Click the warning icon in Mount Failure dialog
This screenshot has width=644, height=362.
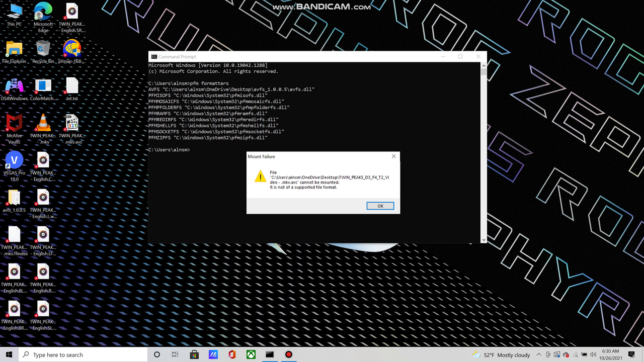tap(260, 177)
